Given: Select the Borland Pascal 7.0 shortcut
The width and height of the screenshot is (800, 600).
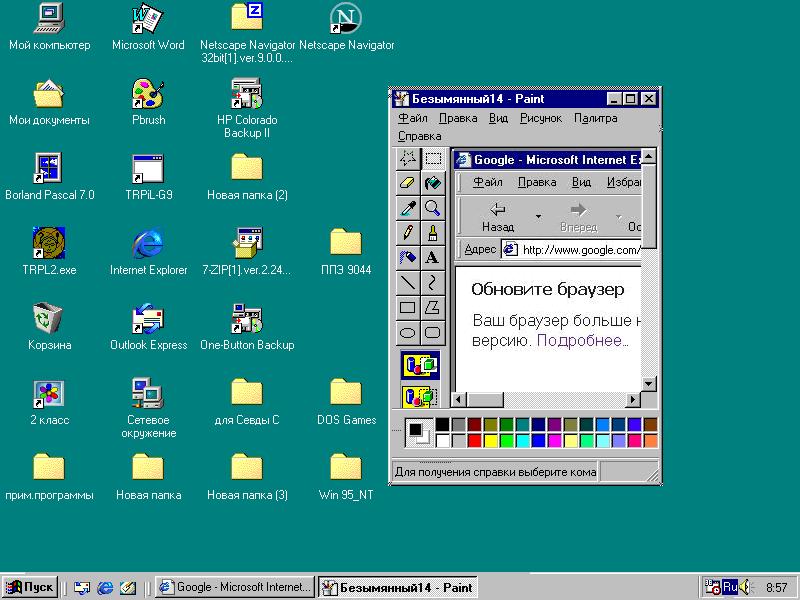Looking at the screenshot, I should pyautogui.click(x=49, y=177).
